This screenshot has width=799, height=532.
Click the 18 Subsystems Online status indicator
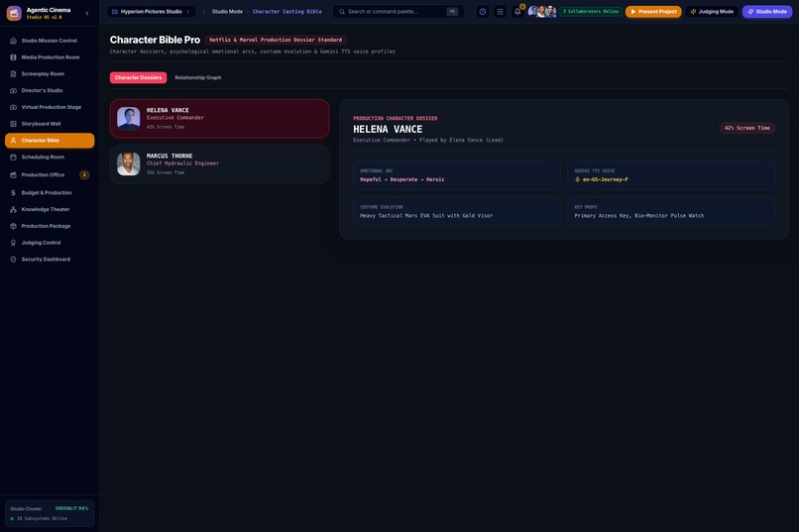coord(39,519)
